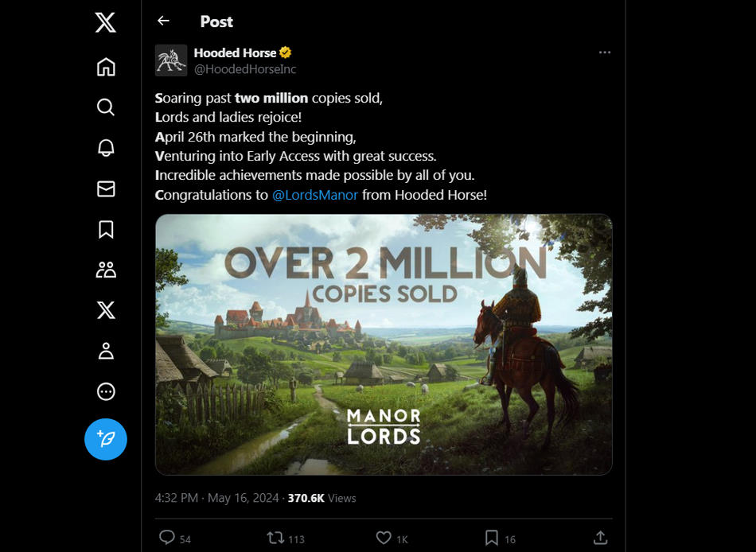Viewport: 756px width, 552px height.
Task: Open the Manor Lords announcement image
Action: (384, 344)
